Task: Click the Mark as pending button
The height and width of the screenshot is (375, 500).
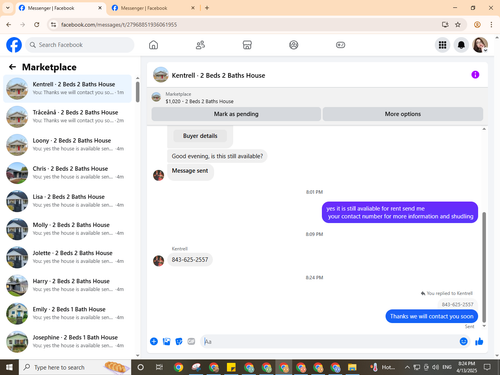Action: click(236, 114)
